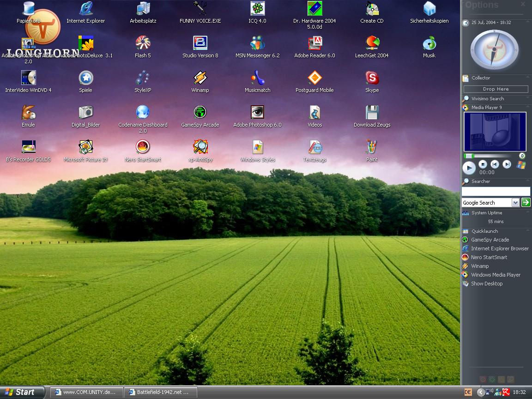Open the Emule desktop icon
The width and height of the screenshot is (532, 399).
[28, 113]
